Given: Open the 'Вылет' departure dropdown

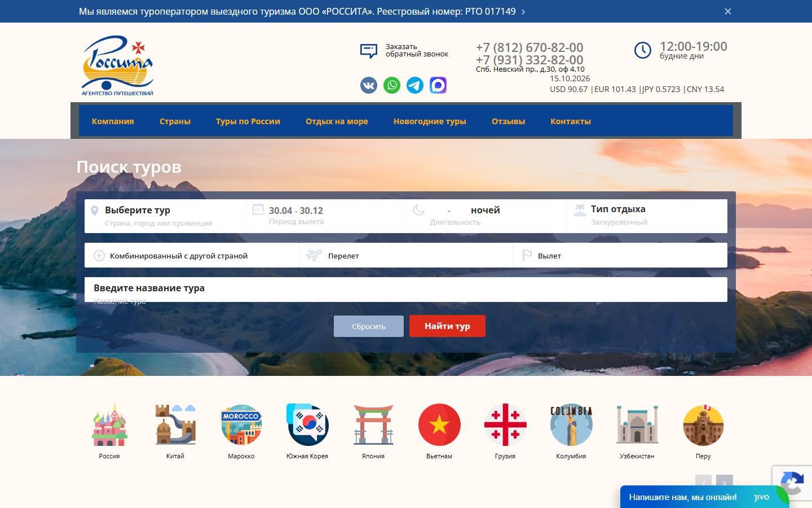Looking at the screenshot, I should [x=620, y=256].
